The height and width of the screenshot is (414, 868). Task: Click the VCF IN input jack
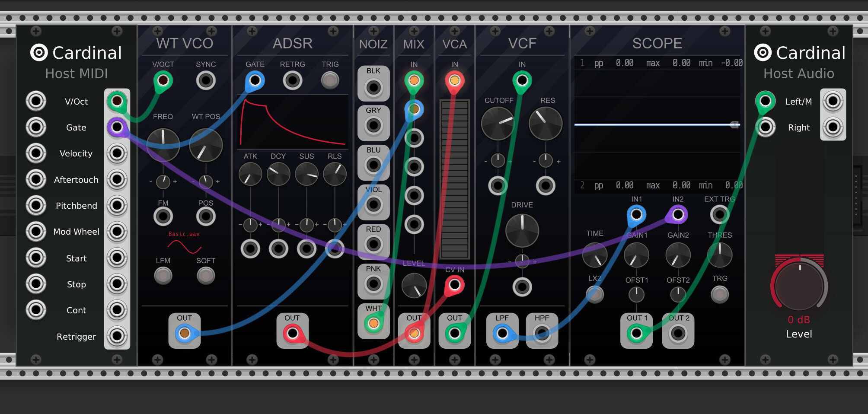click(522, 80)
